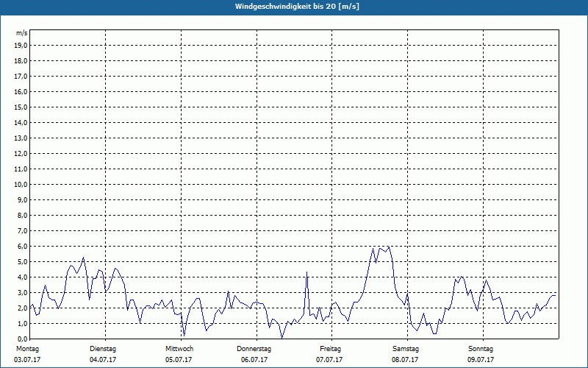Select the date label 06.07.17
Viewport: 588px width, 368px height.
(254, 360)
